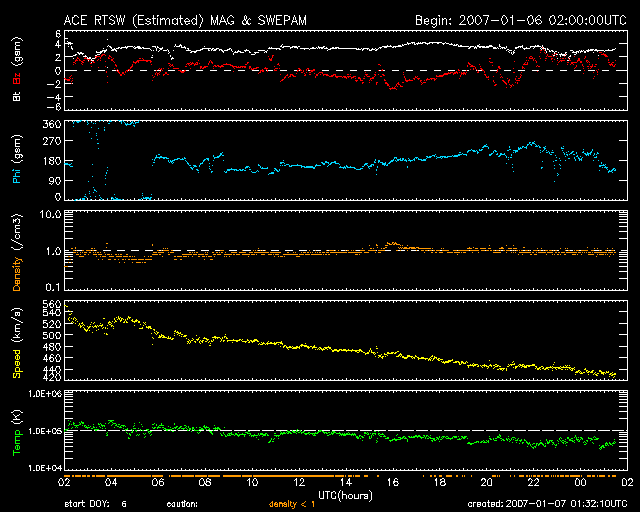Click the green Temp (K) axis label
640x512 pixels.
(15, 430)
